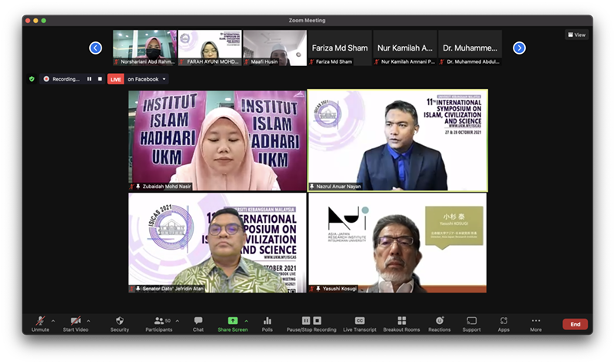Click the red End button
The height and width of the screenshot is (364, 615).
[x=575, y=324]
